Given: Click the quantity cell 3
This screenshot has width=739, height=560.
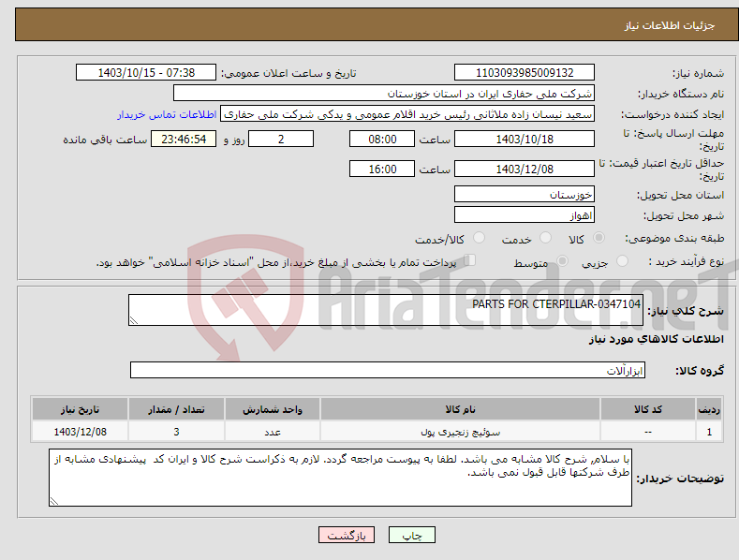Looking at the screenshot, I should pos(176,432).
